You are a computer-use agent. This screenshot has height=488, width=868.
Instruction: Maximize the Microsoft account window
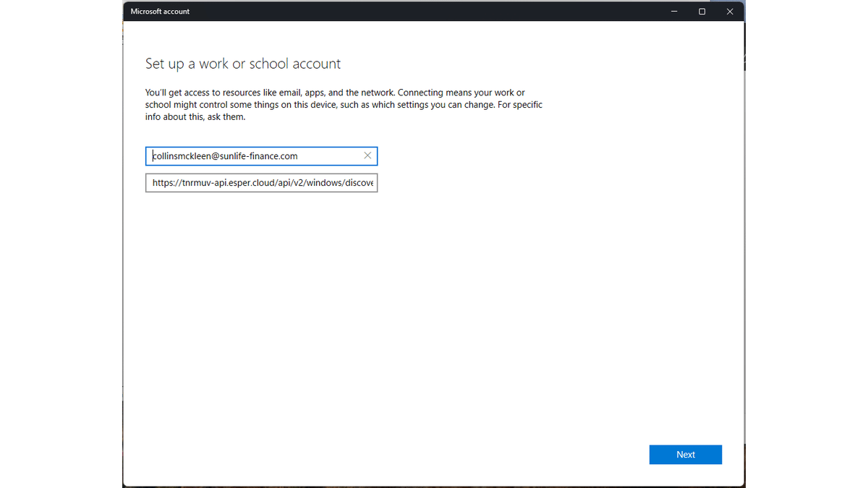702,12
